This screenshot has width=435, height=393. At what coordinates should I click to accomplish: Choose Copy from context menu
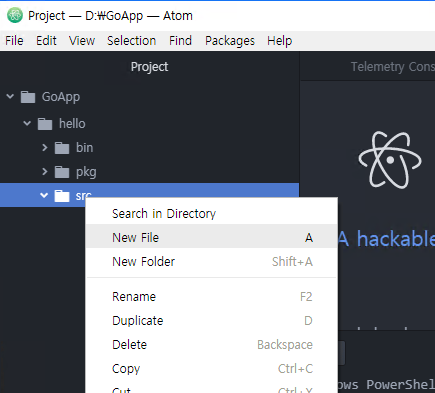pos(212,369)
